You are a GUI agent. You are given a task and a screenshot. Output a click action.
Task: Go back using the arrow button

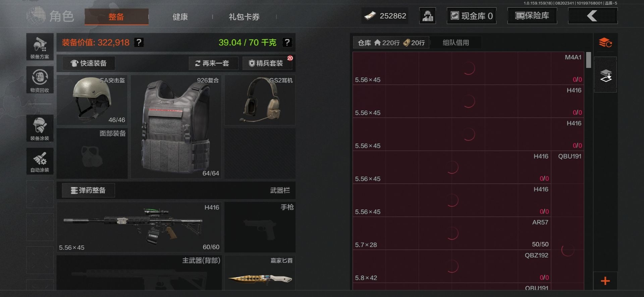point(593,16)
